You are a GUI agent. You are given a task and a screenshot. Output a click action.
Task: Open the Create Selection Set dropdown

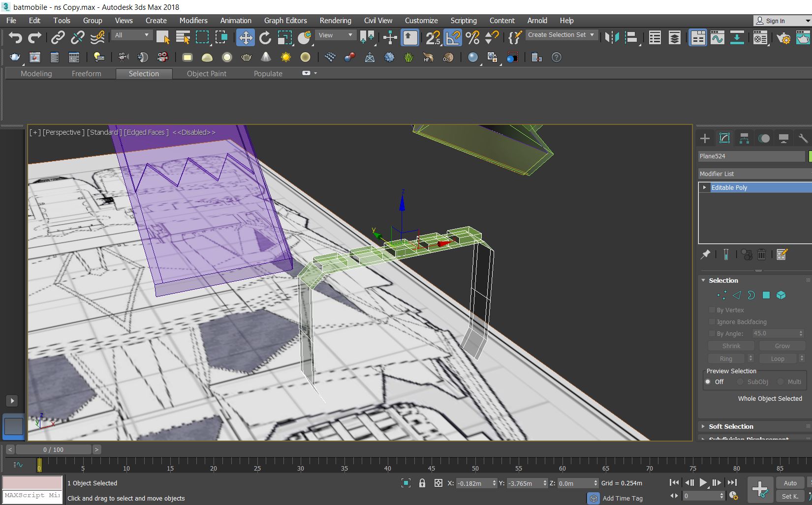tap(562, 35)
